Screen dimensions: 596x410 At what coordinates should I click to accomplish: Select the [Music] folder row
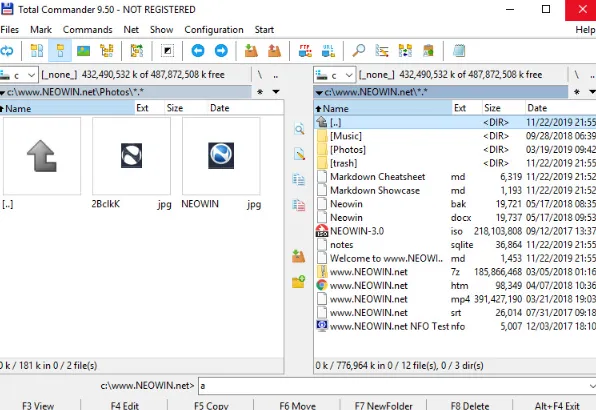[455, 136]
